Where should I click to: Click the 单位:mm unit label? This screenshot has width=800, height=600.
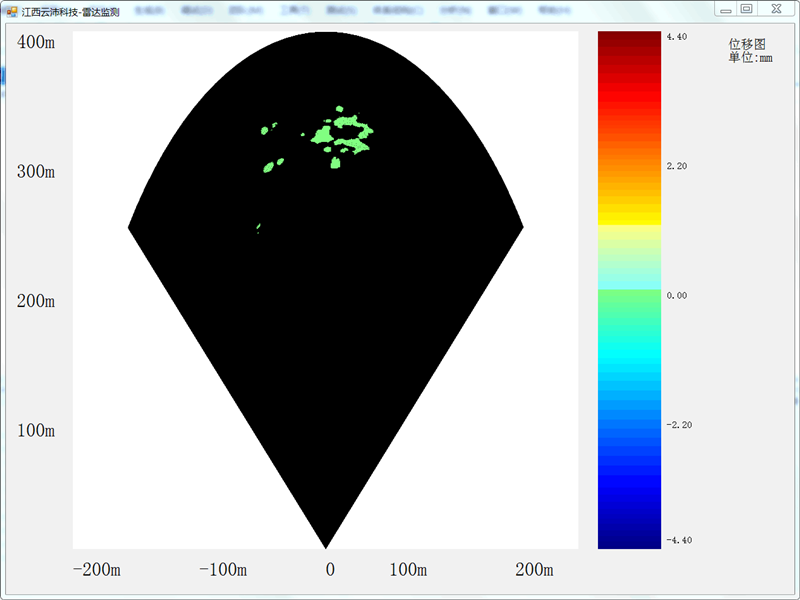pyautogui.click(x=750, y=58)
